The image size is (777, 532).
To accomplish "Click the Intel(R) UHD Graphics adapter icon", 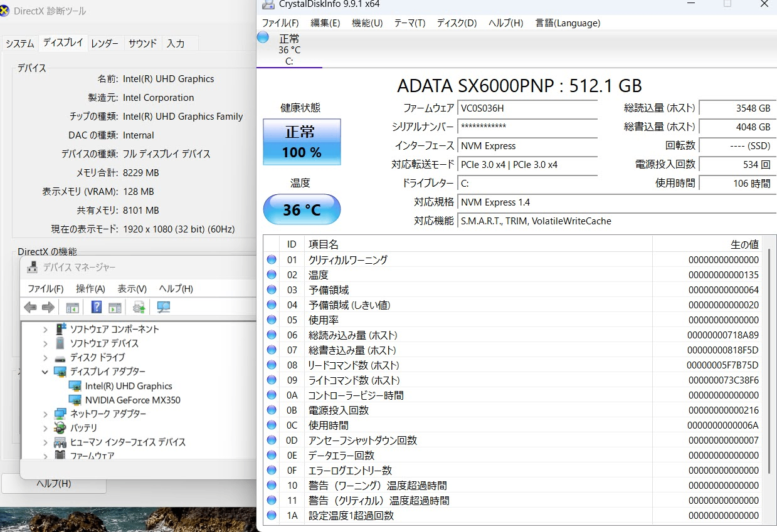I will point(75,386).
